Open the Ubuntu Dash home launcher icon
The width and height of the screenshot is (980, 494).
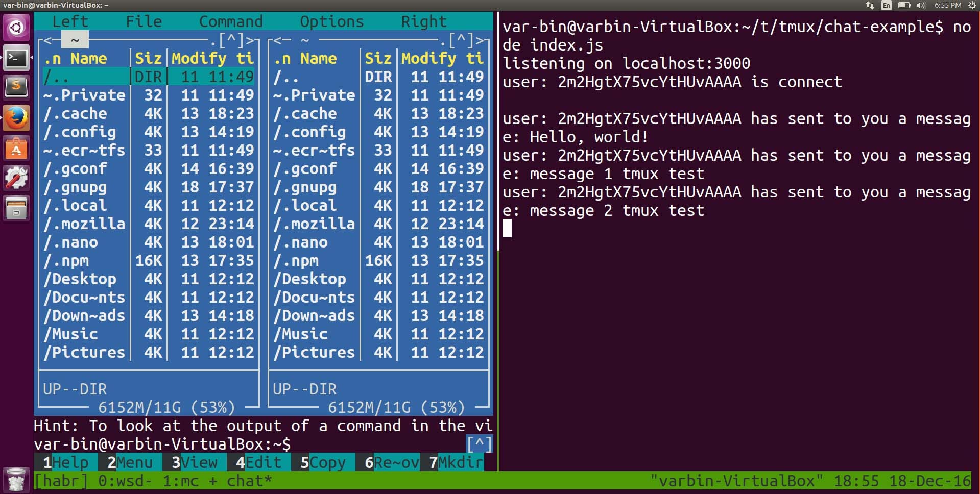click(x=16, y=27)
